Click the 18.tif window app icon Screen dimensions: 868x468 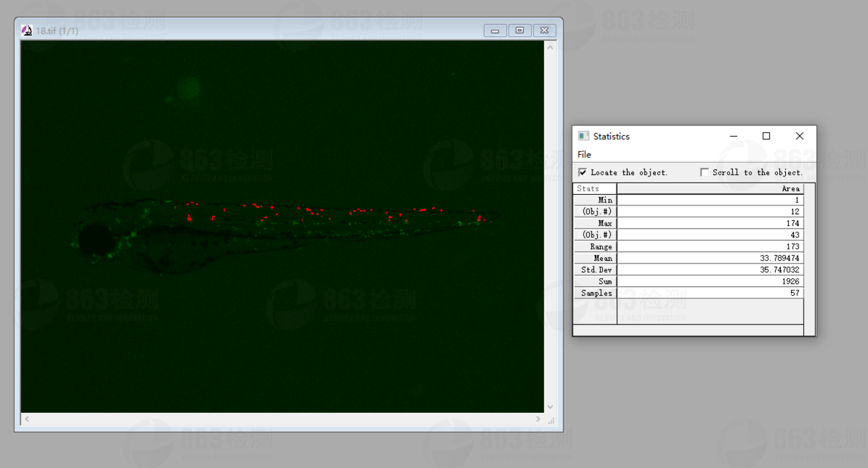point(27,30)
